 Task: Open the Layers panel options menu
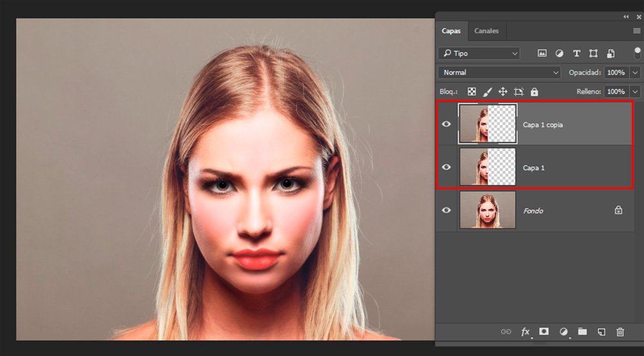(x=636, y=31)
